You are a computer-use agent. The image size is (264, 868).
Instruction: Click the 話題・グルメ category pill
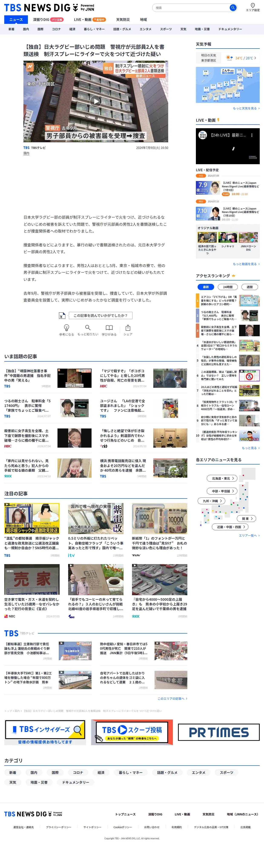pyautogui.click(x=167, y=772)
